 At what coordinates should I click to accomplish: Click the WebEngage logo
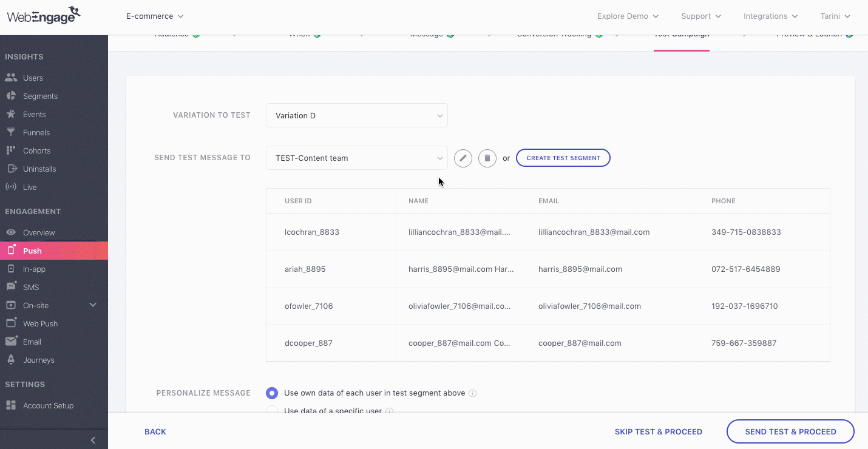coord(43,15)
